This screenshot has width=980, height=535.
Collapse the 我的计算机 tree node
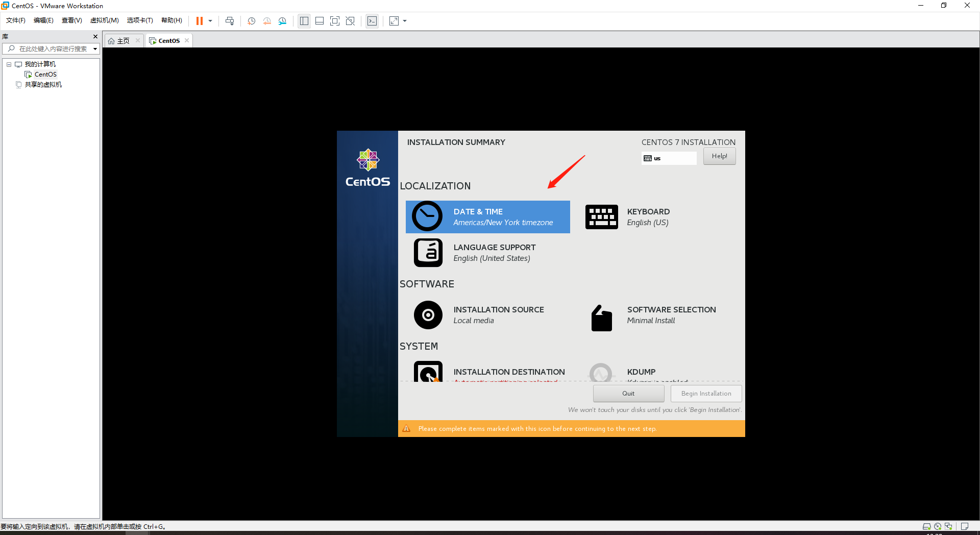[9, 64]
